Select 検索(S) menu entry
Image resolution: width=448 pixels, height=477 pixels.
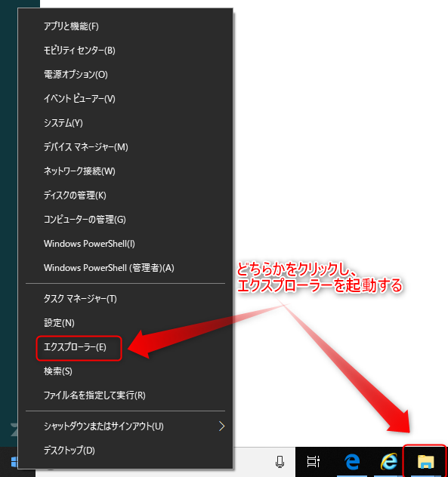[125, 371]
